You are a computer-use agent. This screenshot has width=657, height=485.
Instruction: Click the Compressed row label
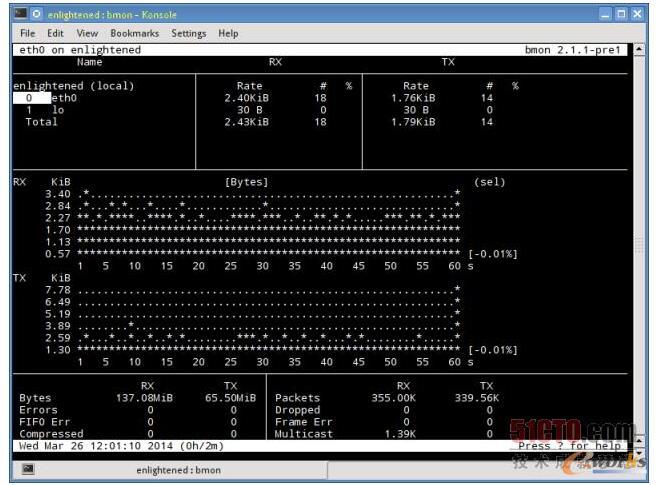click(x=51, y=434)
